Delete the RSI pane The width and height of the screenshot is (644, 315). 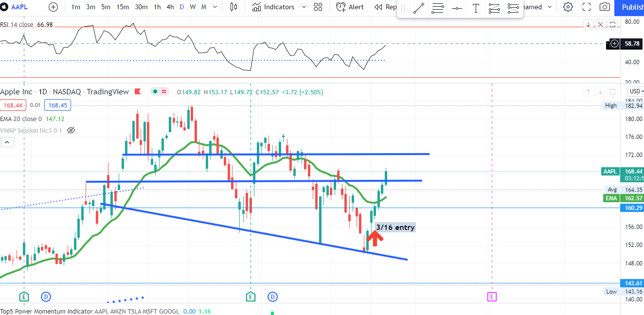(x=601, y=24)
